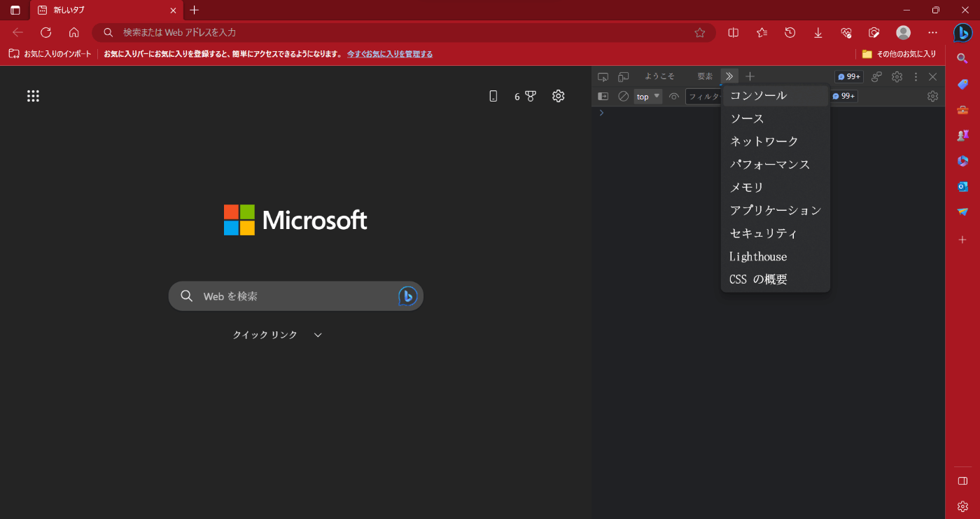Open console settings gear
The height and width of the screenshot is (519, 980).
[932, 96]
